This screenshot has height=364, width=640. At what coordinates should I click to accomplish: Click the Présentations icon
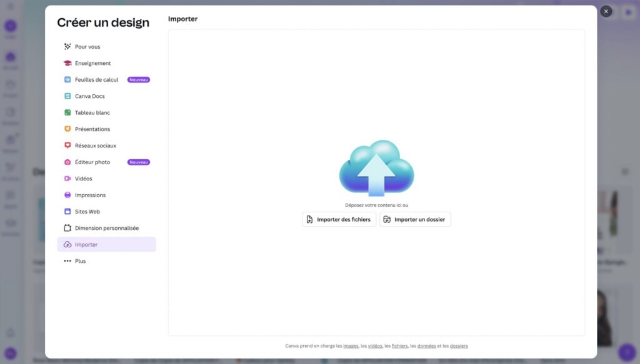click(67, 129)
